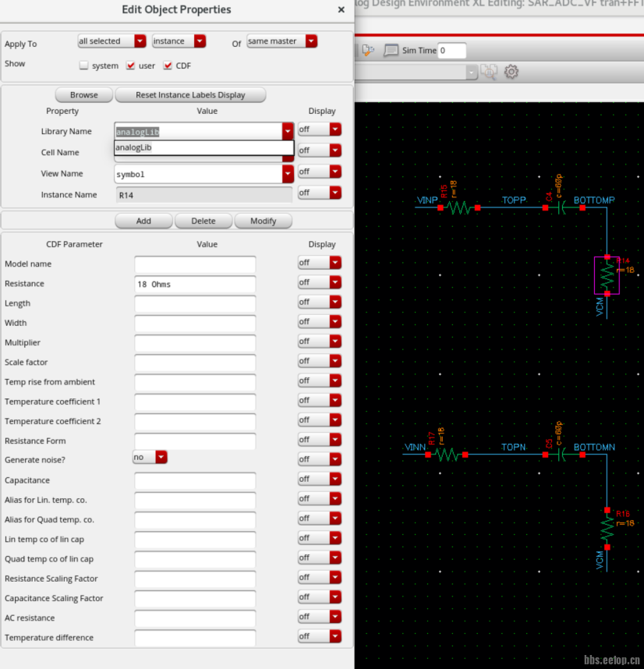Toggle the system checkbox
Image resolution: width=644 pixels, height=669 pixels.
(83, 65)
